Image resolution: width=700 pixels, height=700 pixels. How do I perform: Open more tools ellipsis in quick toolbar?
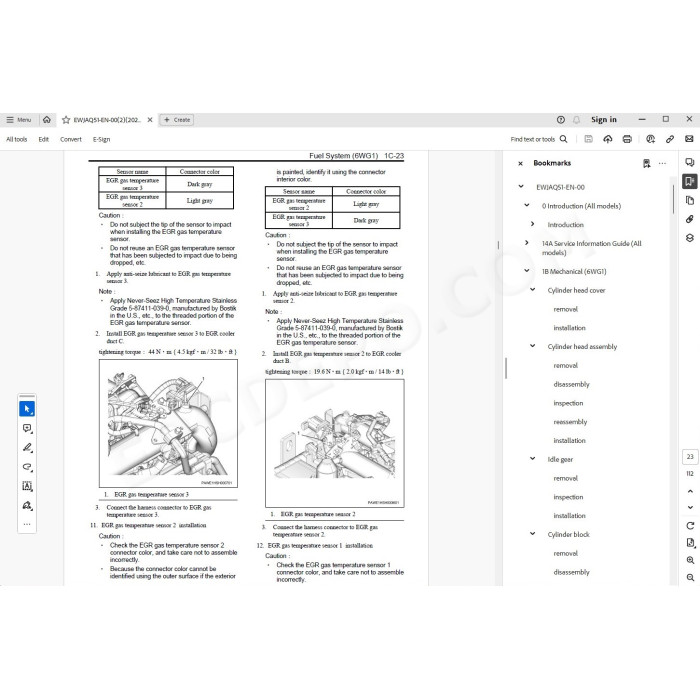coord(27,524)
